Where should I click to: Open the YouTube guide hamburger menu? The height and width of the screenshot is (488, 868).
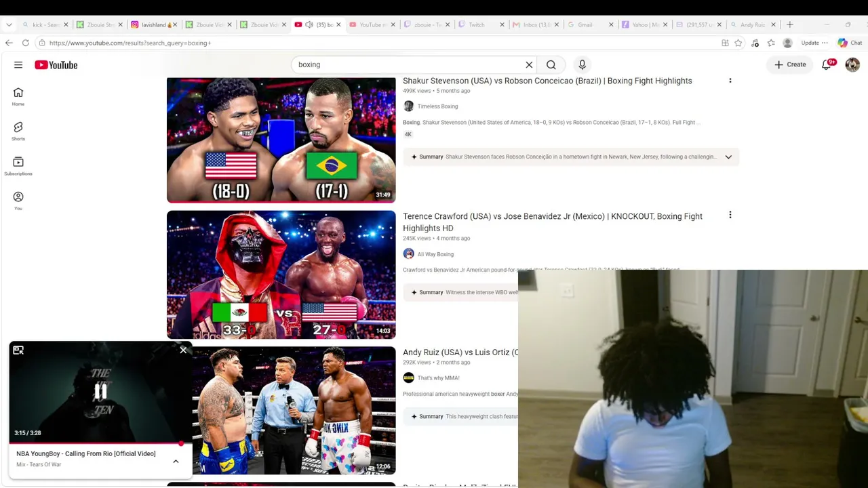tap(18, 65)
